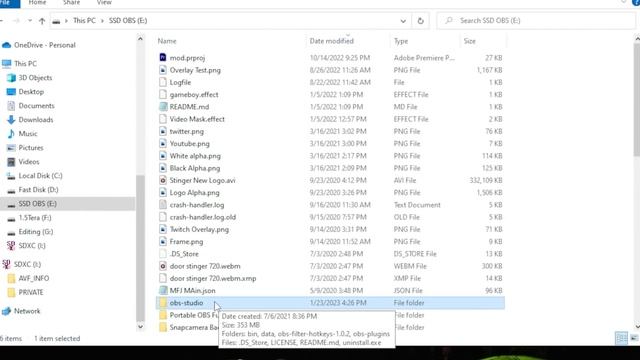Refresh the SSD OBS (E:) folder
Viewport: 640px width, 360px height.
tap(420, 21)
